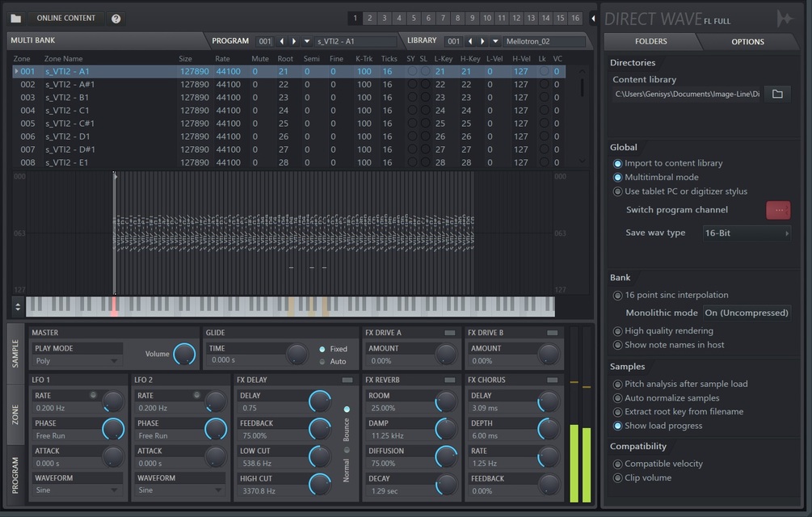Open the Sample side tab
This screenshot has width=812, height=517.
(x=15, y=354)
